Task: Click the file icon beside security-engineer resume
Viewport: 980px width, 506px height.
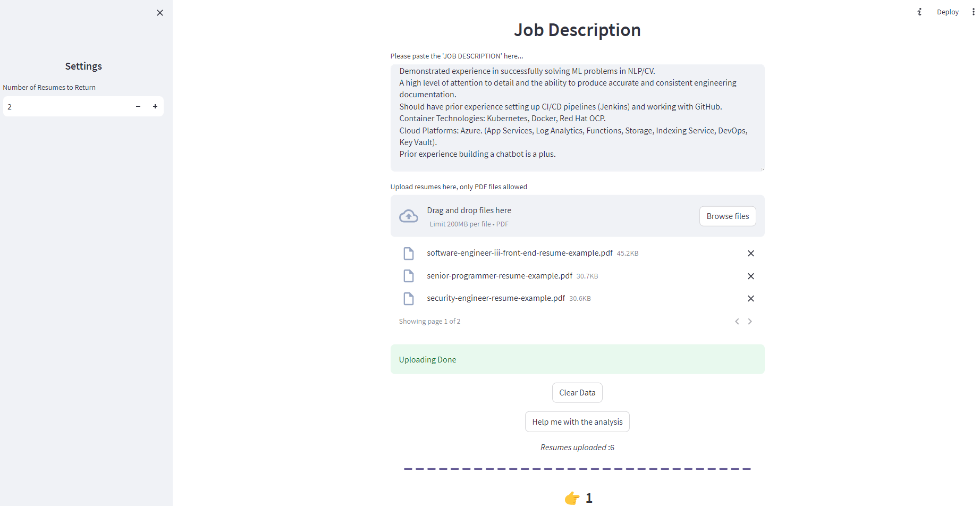Action: pyautogui.click(x=408, y=298)
